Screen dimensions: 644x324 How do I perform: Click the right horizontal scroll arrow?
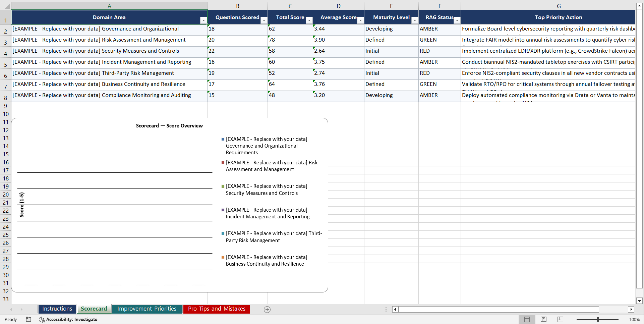pyautogui.click(x=632, y=309)
